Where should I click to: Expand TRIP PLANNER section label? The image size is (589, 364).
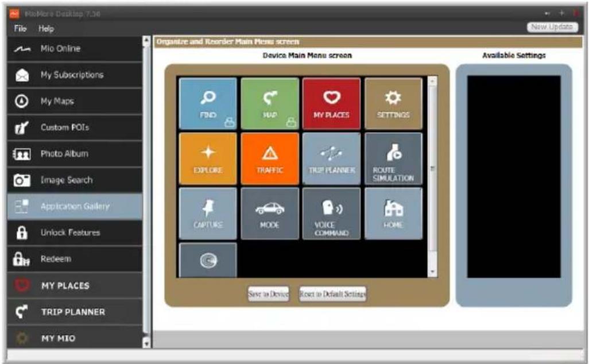73,312
